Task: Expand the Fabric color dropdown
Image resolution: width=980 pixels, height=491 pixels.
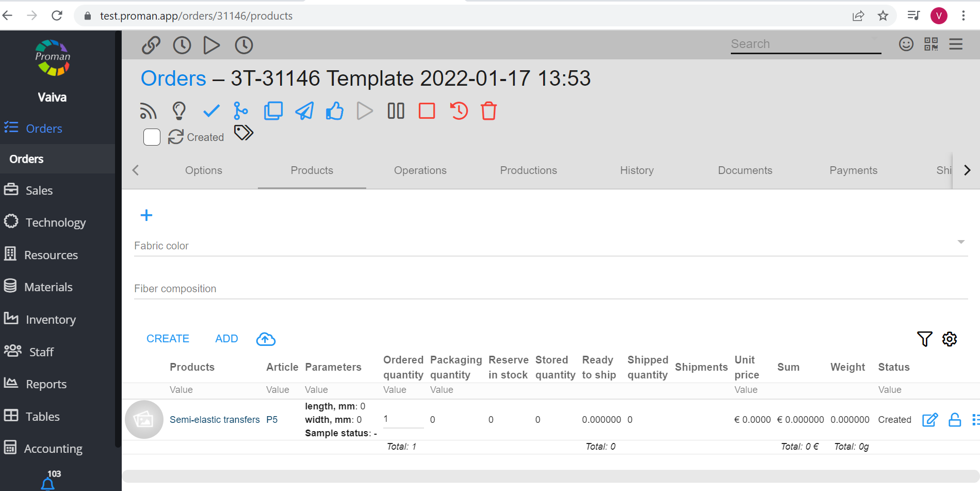Action: (x=961, y=242)
